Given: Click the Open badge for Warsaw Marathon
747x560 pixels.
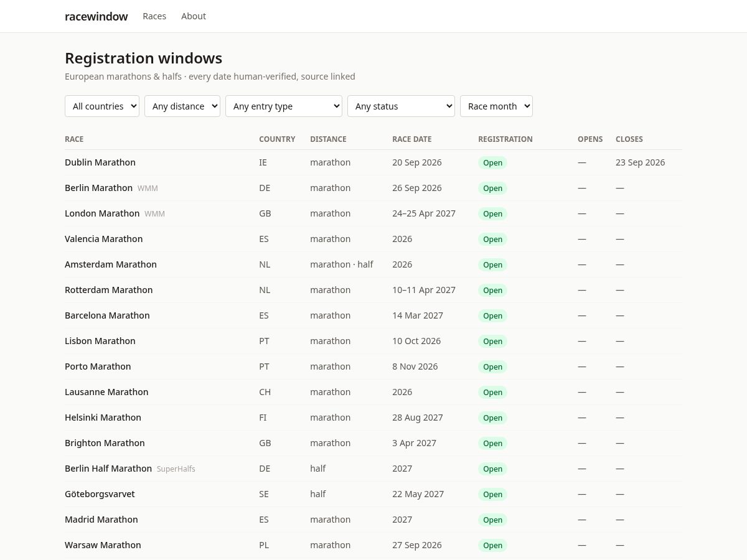Looking at the screenshot, I should click(492, 546).
